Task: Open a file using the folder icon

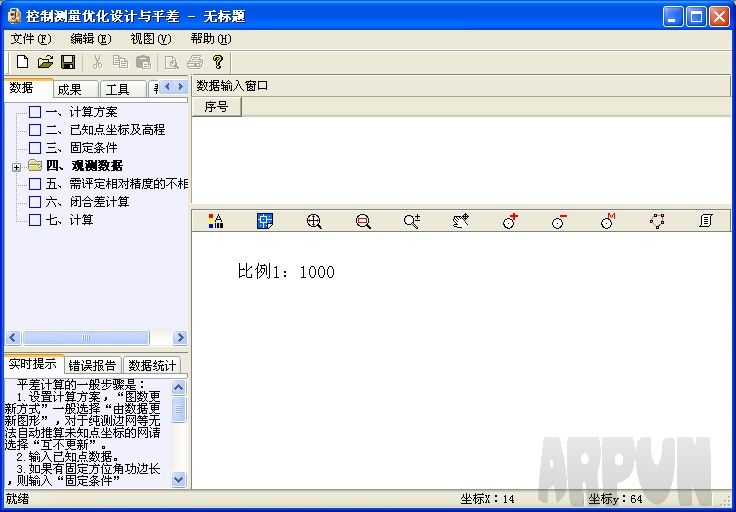Action: point(45,62)
